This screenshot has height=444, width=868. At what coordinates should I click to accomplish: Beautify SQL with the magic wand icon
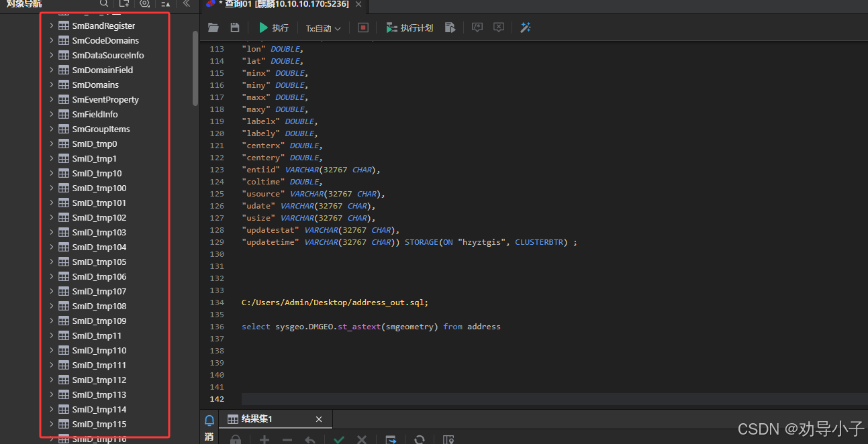click(x=526, y=27)
